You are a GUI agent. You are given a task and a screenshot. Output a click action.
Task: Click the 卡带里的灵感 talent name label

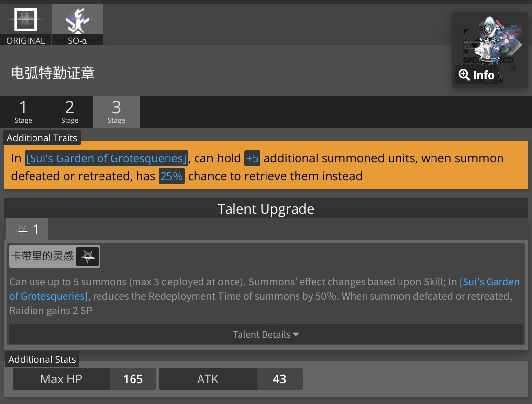click(42, 256)
